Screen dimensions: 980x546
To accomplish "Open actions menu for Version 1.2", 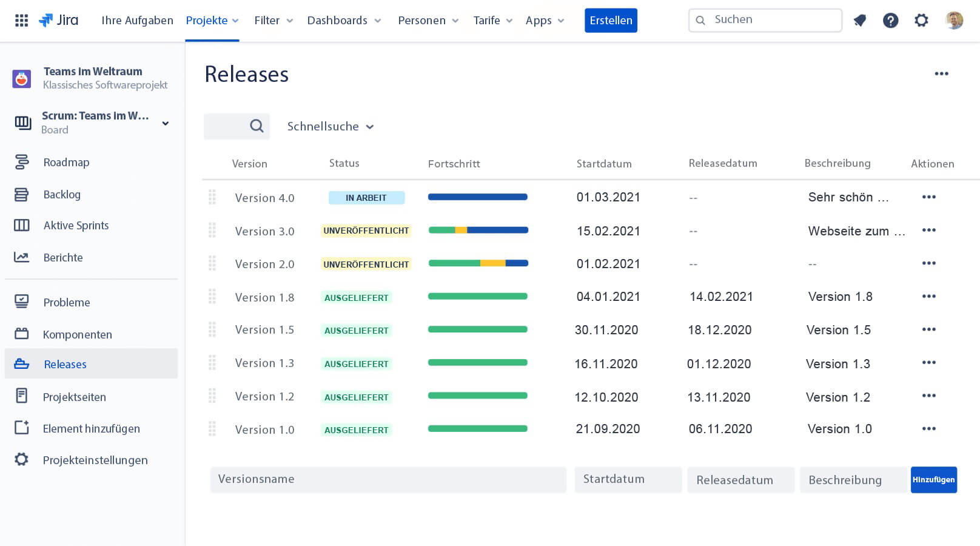I will click(x=928, y=396).
